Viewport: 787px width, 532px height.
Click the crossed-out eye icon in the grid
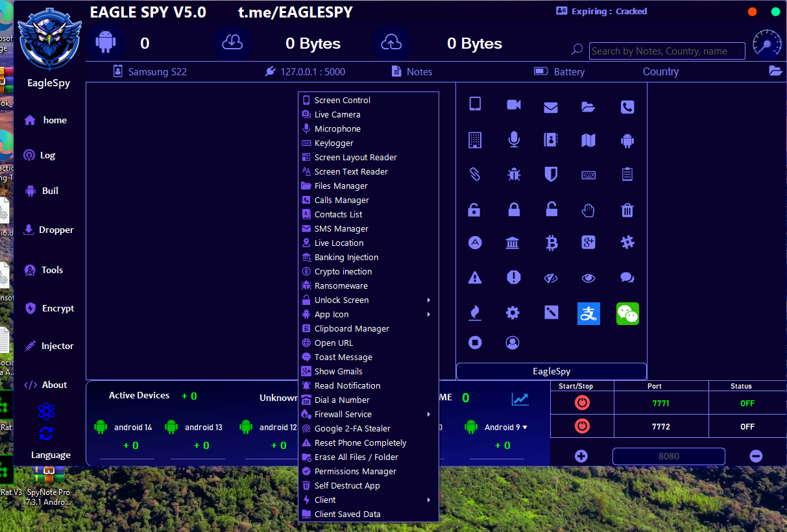[551, 278]
